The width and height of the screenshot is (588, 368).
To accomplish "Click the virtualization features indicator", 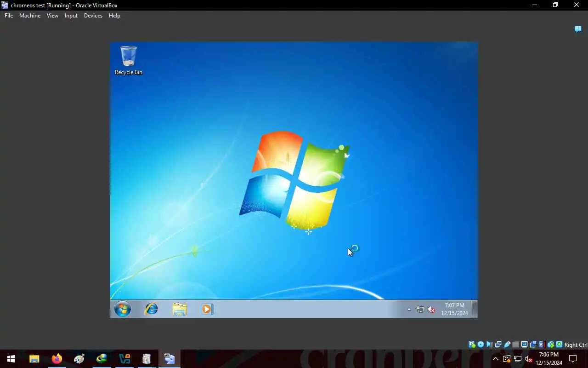I will tap(542, 345).
